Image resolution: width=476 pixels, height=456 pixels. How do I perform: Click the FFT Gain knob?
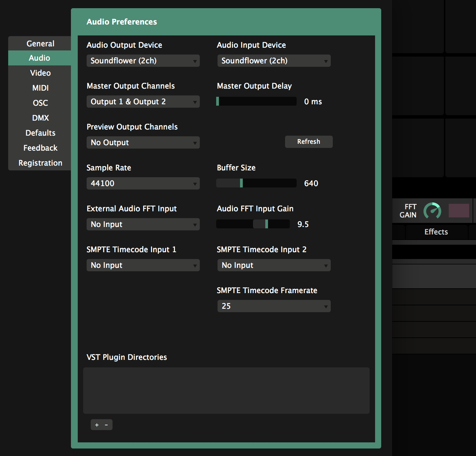(432, 211)
